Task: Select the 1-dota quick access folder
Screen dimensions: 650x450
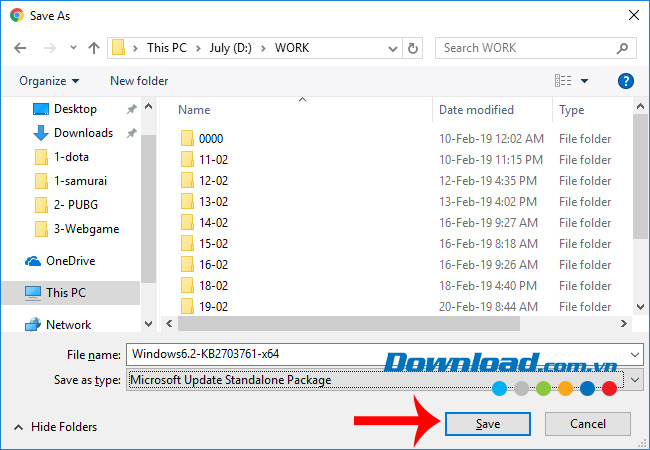Action: [x=71, y=157]
